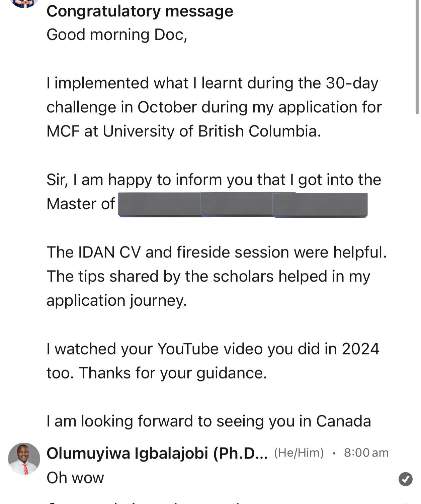This screenshot has height=504, width=421.
Task: Open Olumuyiwa Igbalajobi (Ph.D... name link
Action: pos(157,453)
